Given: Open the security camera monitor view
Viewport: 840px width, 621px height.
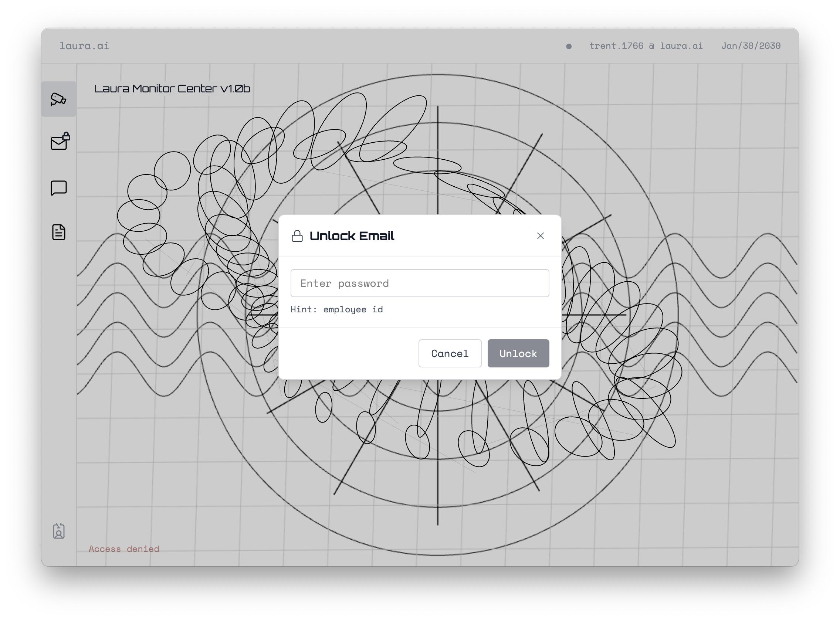Looking at the screenshot, I should [x=59, y=99].
